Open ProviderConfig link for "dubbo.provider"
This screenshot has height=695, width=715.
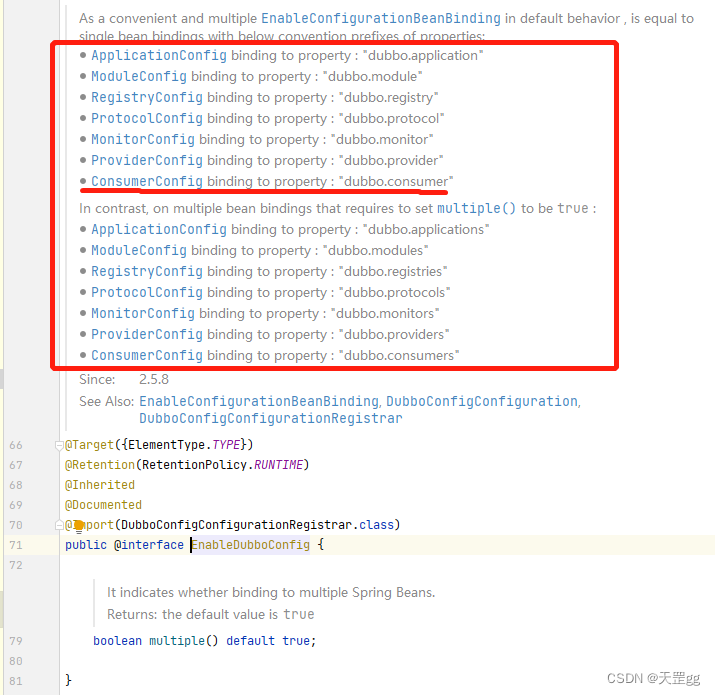click(147, 161)
